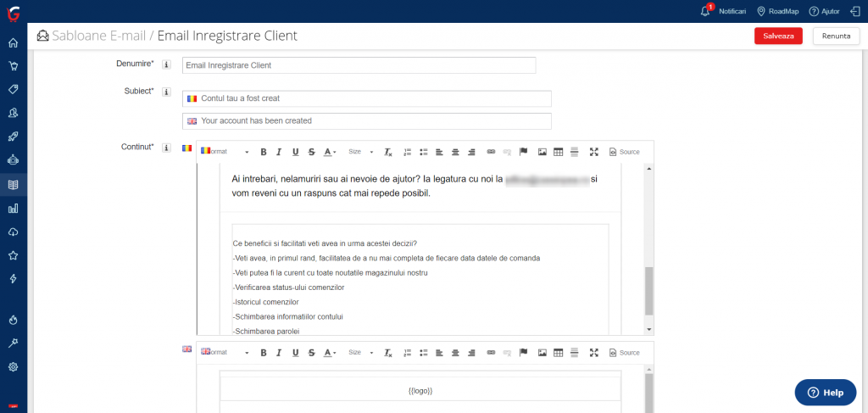Toggle Underline in the Romanian editor toolbar
This screenshot has width=868, height=413.
[296, 152]
